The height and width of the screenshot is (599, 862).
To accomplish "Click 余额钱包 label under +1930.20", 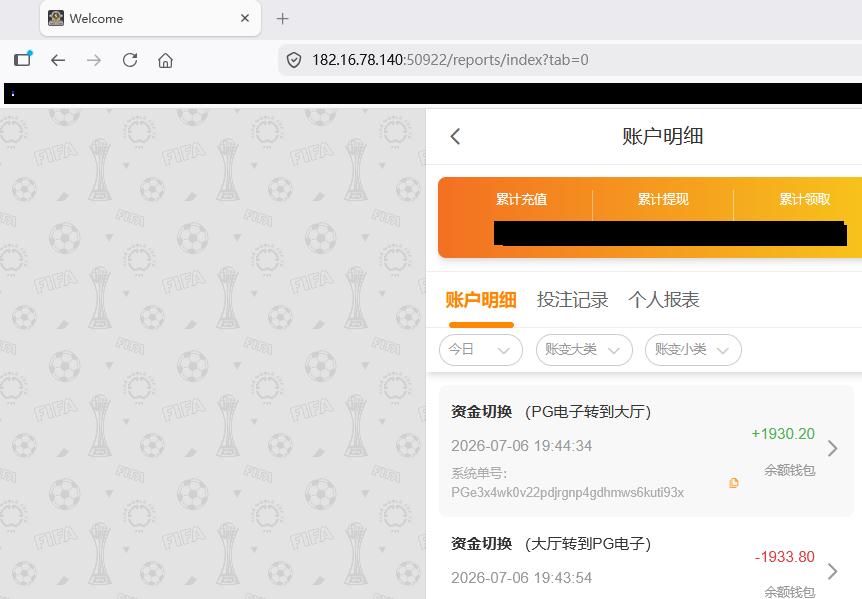I will click(789, 470).
